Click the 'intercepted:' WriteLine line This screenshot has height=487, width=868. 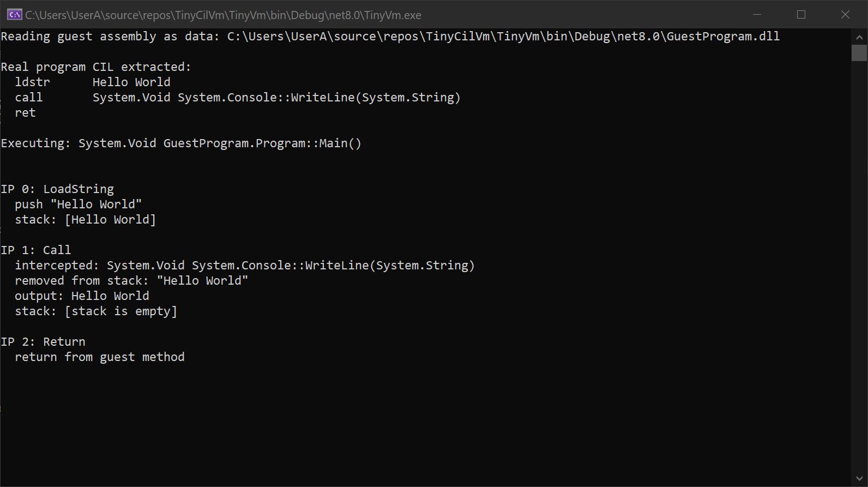coord(245,266)
